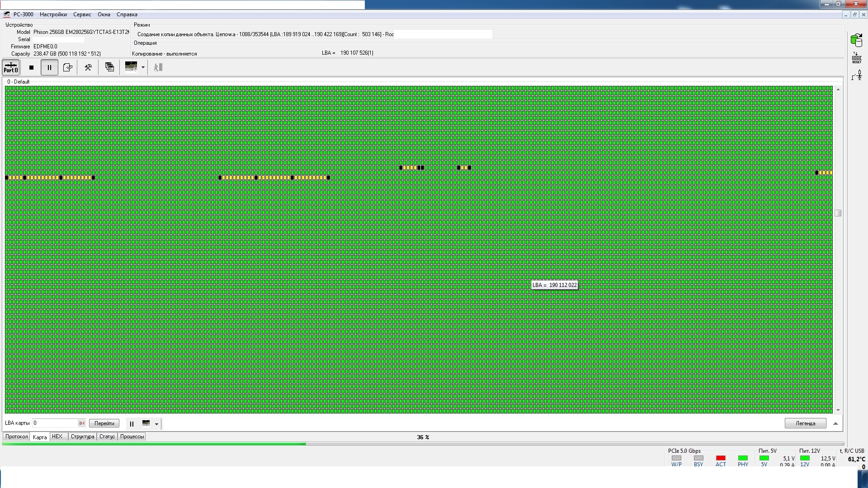Image resolution: width=868 pixels, height=488 pixels.
Task: Expand the legend panel with the up arrow
Action: pyautogui.click(x=835, y=423)
